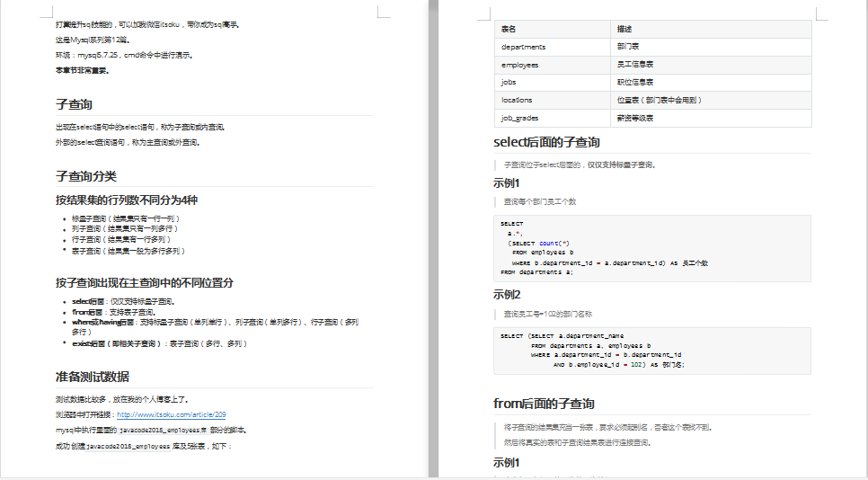868x480 pixels.
Task: Click the line '成功创建javacode2018_employees库及5张表'
Action: coord(144,446)
